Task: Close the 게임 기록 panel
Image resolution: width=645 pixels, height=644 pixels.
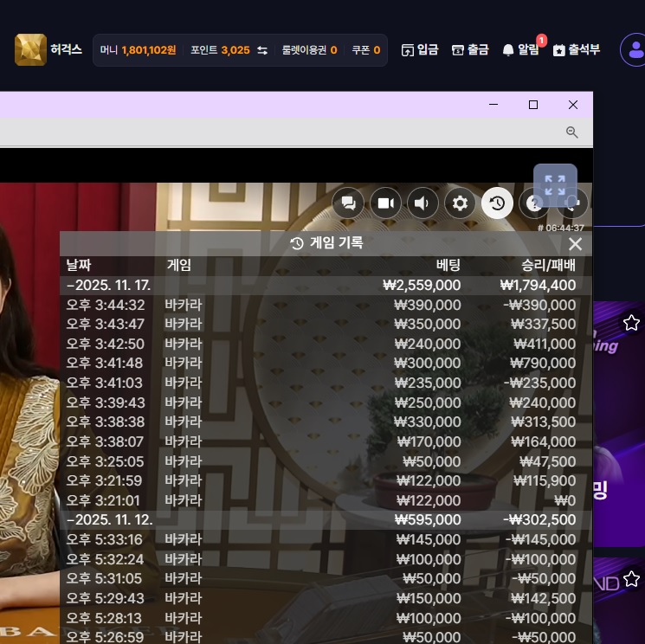Action: (575, 244)
